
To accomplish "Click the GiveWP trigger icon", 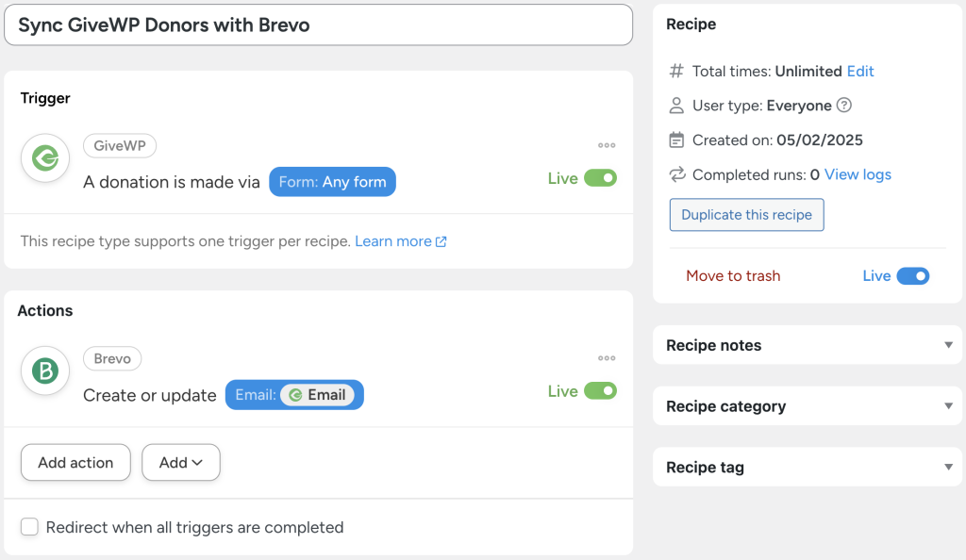I will pos(44,157).
